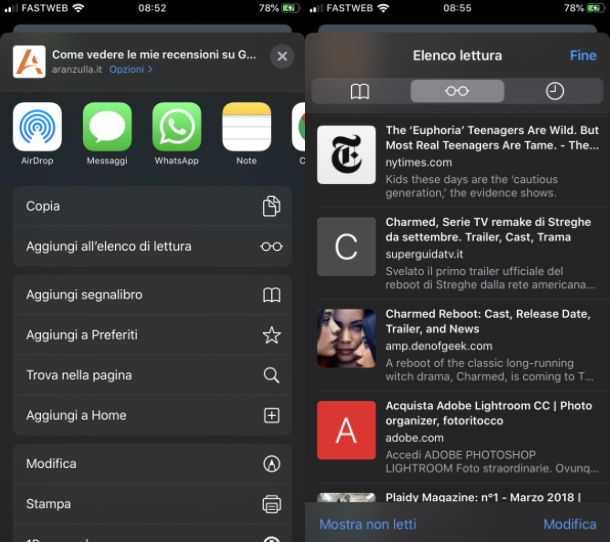Viewport: 610px width, 542px height.
Task: Tap the copy documents icon
Action: click(272, 206)
